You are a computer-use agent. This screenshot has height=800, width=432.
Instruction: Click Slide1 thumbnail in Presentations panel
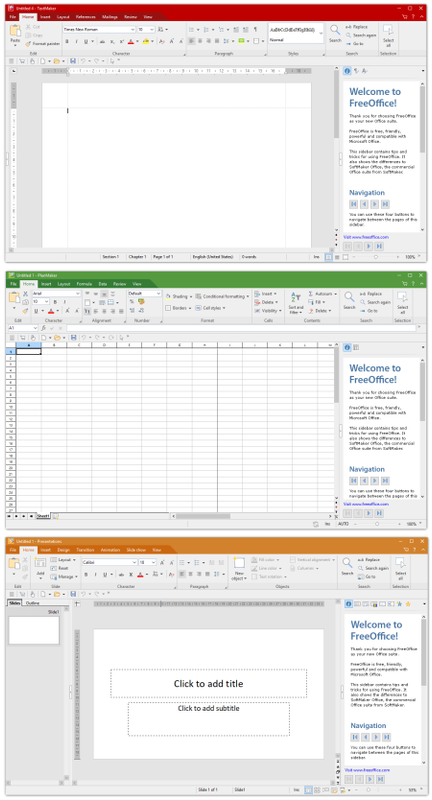(x=34, y=630)
